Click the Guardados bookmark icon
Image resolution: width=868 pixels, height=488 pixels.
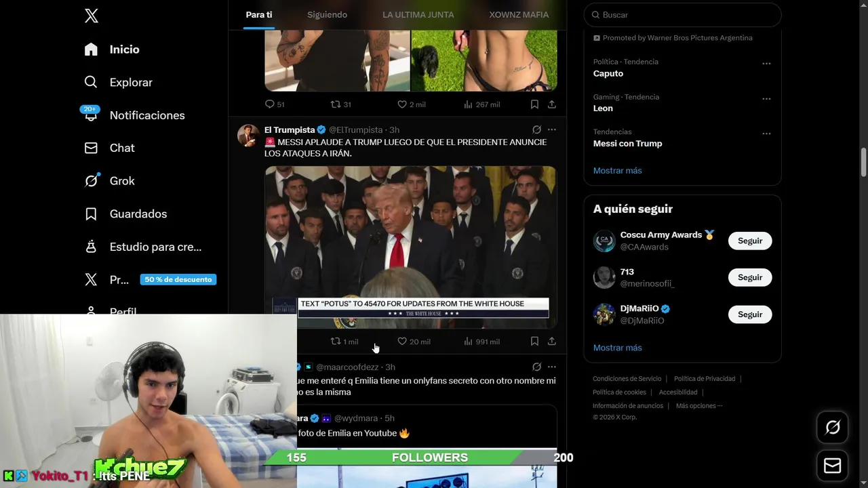[x=91, y=213]
